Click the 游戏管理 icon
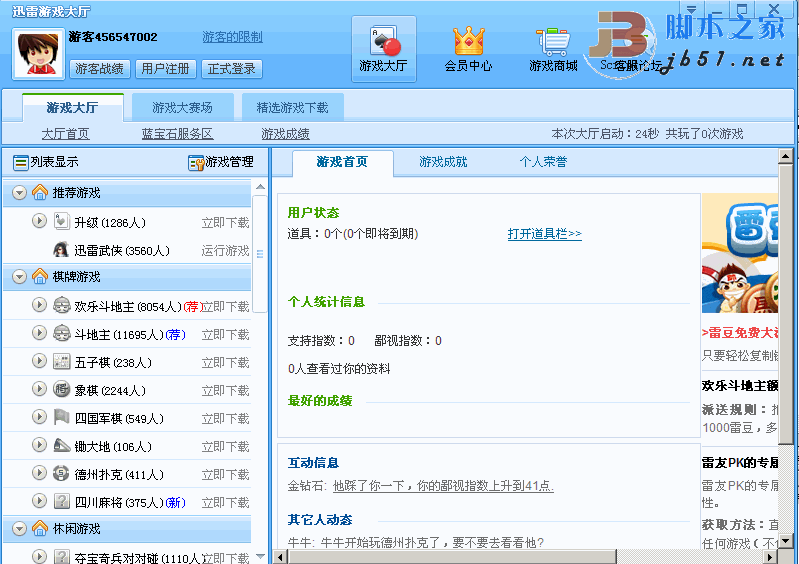Image resolution: width=799 pixels, height=564 pixels. [196, 163]
